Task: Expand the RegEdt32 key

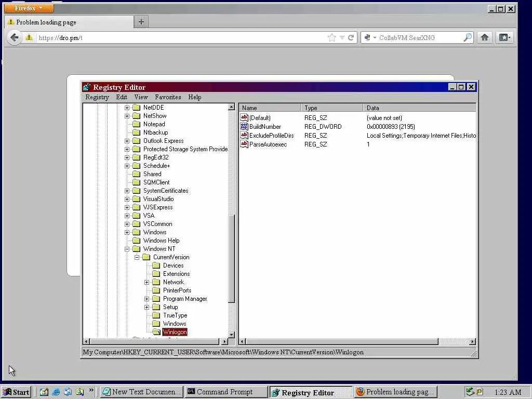Action: tap(127, 157)
